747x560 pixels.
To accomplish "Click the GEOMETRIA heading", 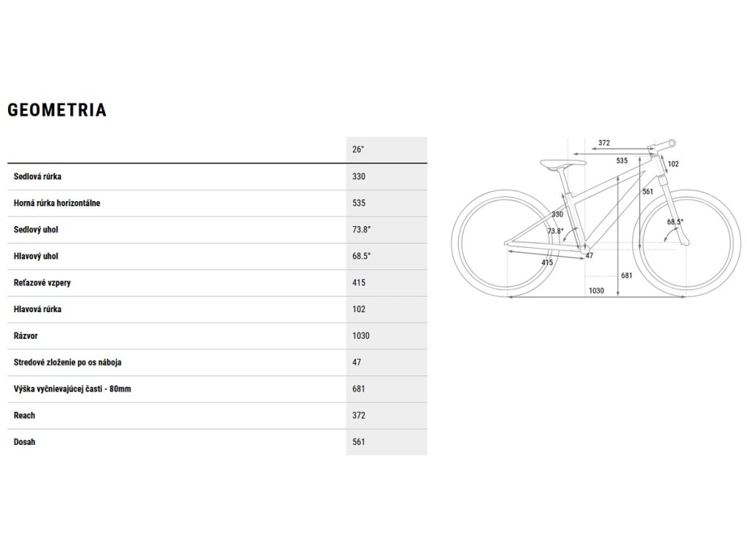I will (57, 110).
